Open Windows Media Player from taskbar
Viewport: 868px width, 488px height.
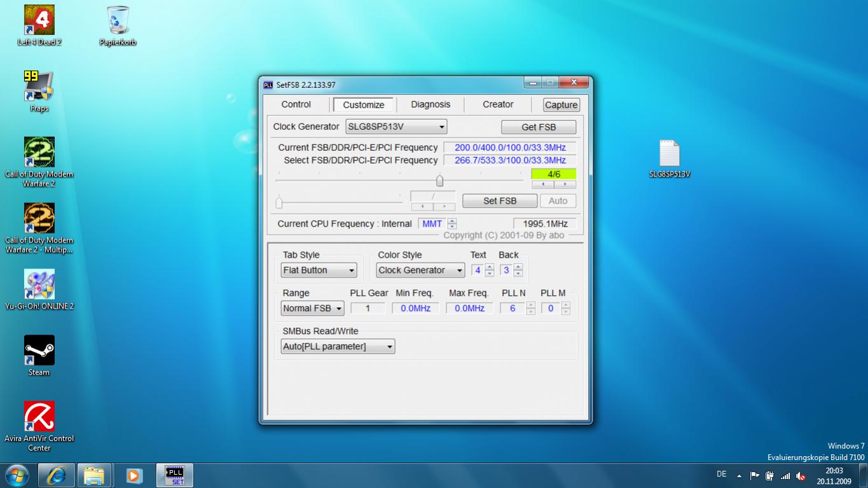(134, 475)
